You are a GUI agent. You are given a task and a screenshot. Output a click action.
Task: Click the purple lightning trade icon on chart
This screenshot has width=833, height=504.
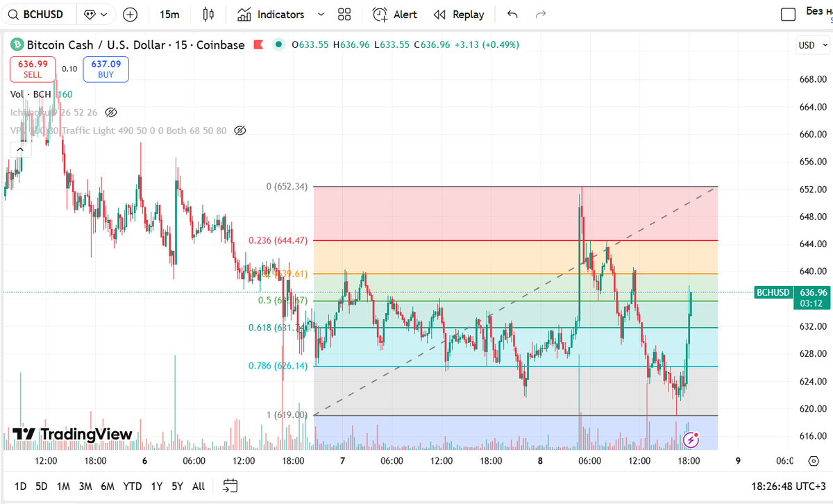[691, 439]
